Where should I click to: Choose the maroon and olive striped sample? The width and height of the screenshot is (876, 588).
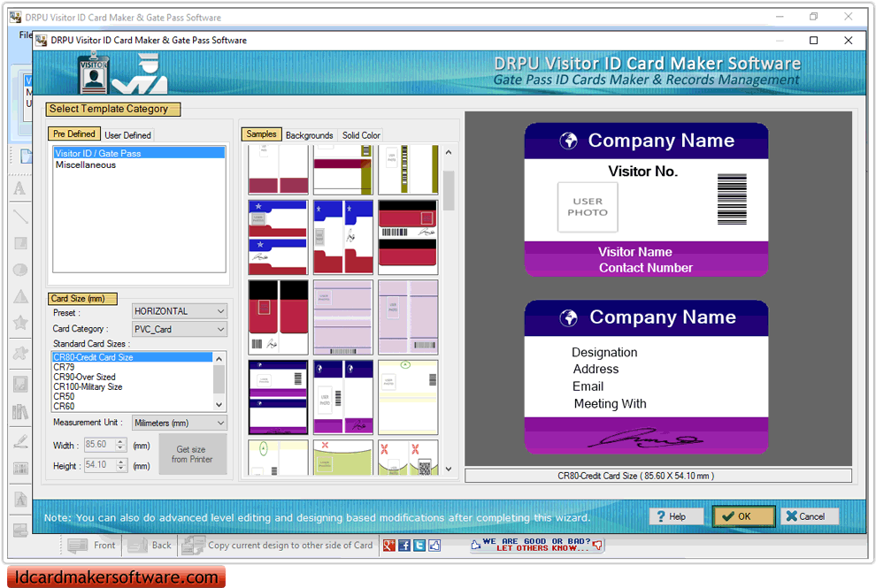point(343,170)
